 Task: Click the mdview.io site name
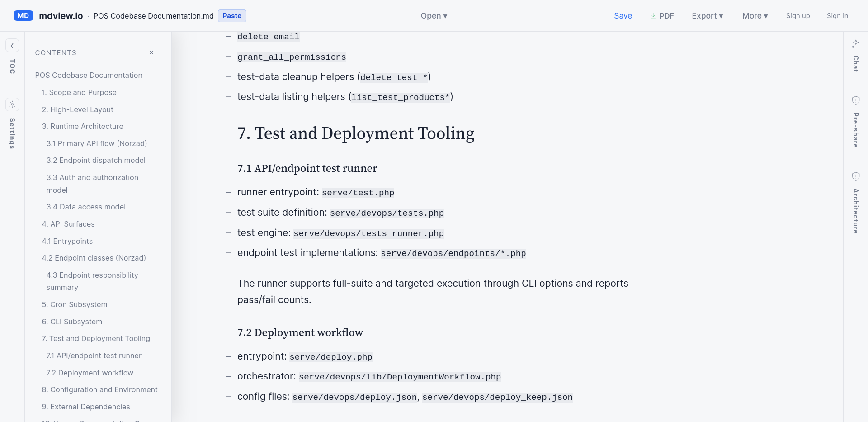click(x=61, y=16)
